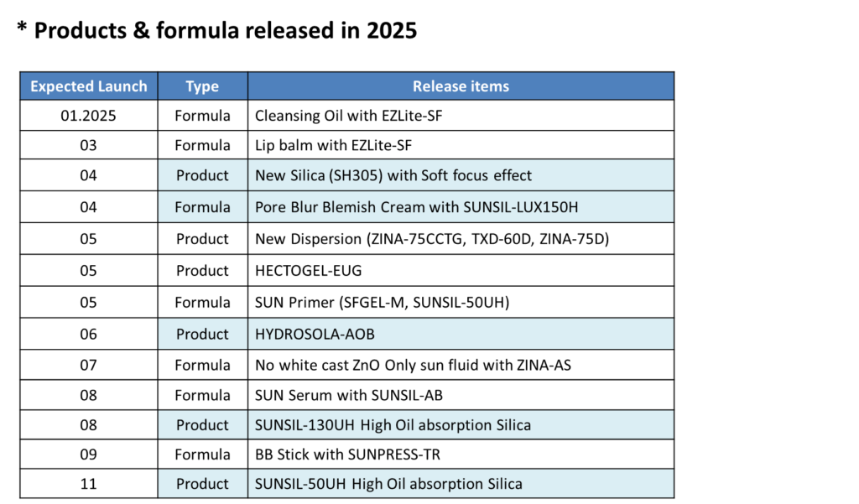Click Product type cell beside SUNSIL-130UH
Screen dimensions: 859x504
click(x=202, y=424)
